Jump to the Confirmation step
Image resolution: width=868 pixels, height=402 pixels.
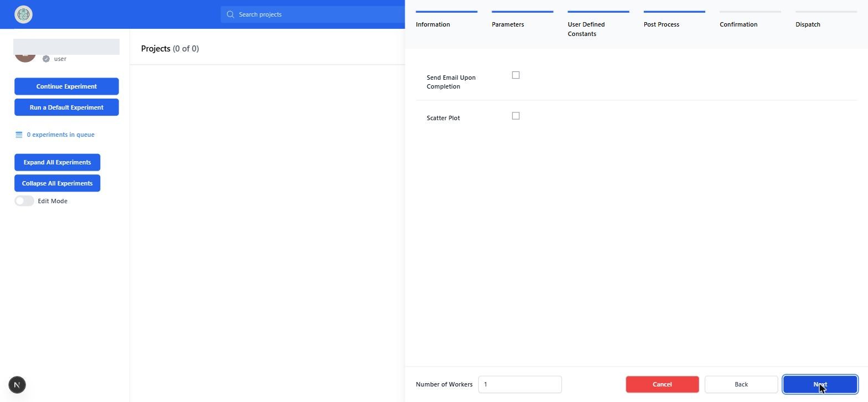click(750, 20)
